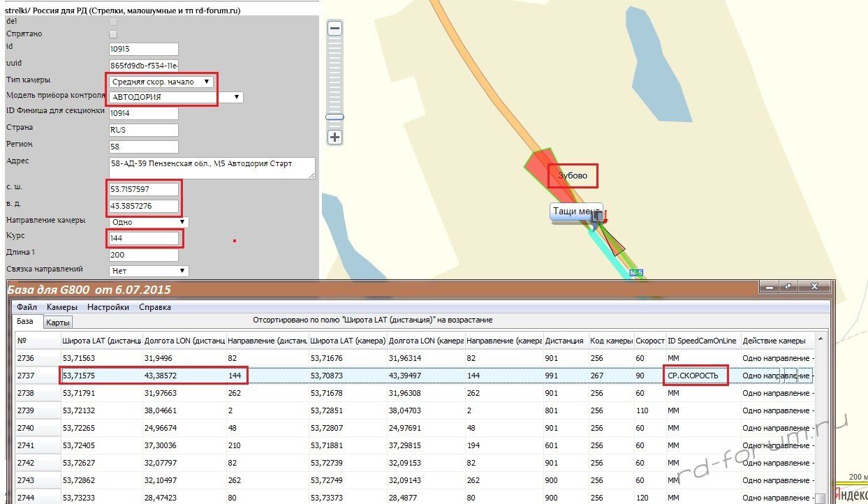Sort by 'Действие камеры' column header
Image resolution: width=868 pixels, height=504 pixels.
[777, 341]
